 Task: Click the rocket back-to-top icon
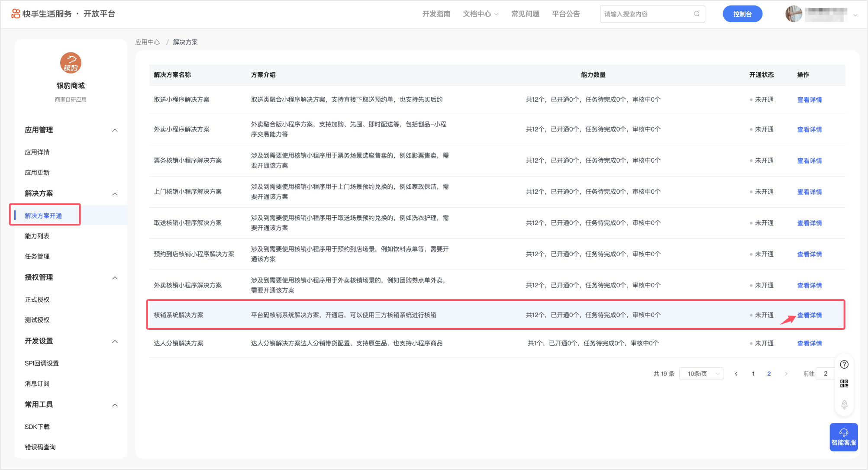844,405
